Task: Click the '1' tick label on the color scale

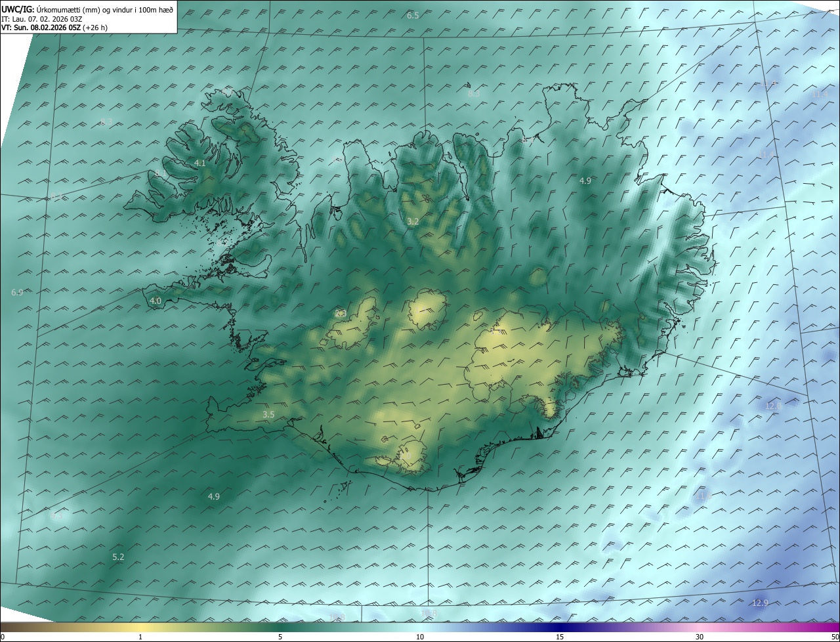Action: (140, 637)
